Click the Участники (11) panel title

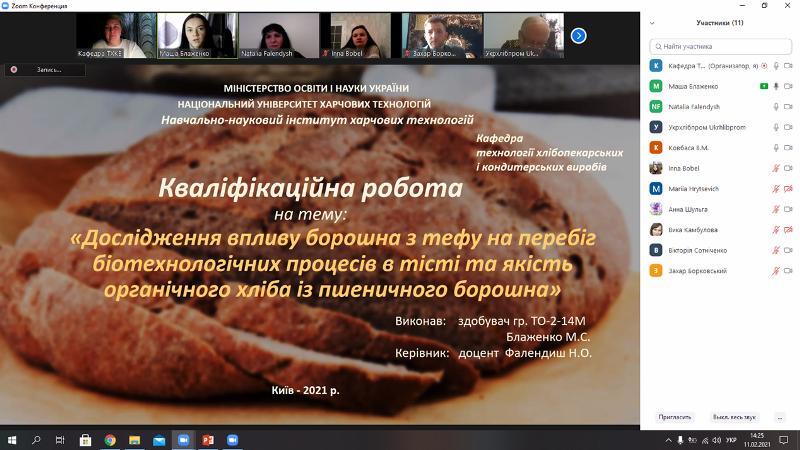tap(719, 23)
